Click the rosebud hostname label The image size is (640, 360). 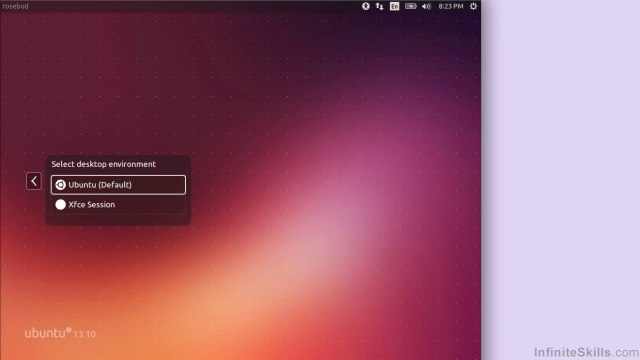coord(16,6)
